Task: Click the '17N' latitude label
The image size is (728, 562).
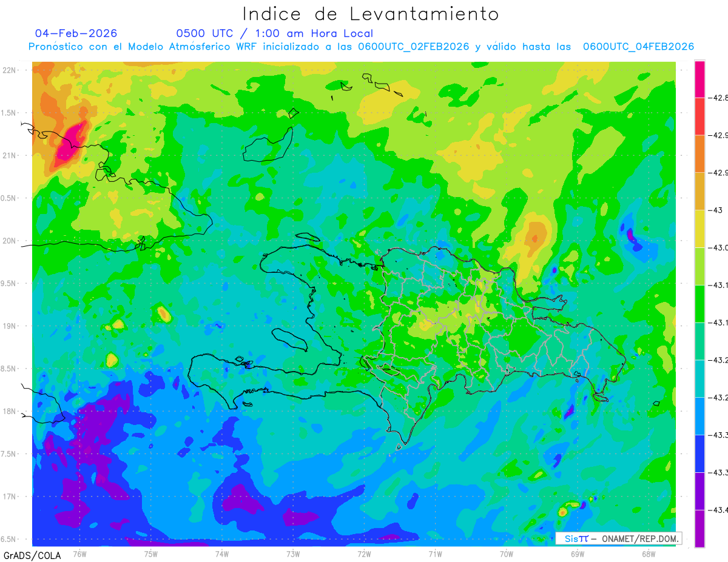Action: click(8, 497)
